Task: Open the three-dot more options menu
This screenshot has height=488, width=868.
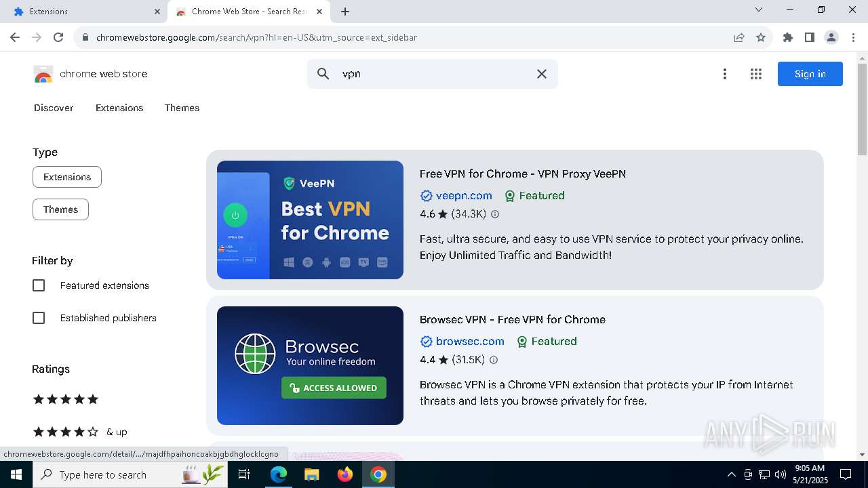Action: click(725, 74)
